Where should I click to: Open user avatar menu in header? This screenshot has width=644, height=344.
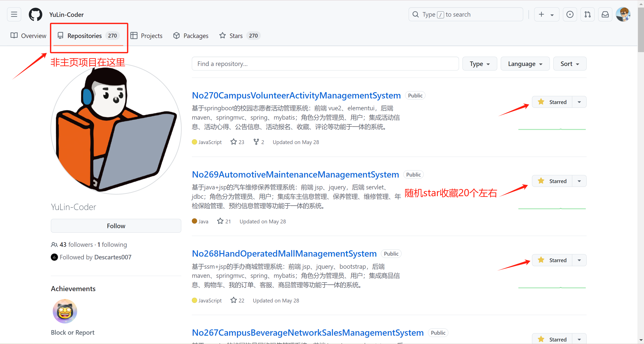tap(623, 14)
